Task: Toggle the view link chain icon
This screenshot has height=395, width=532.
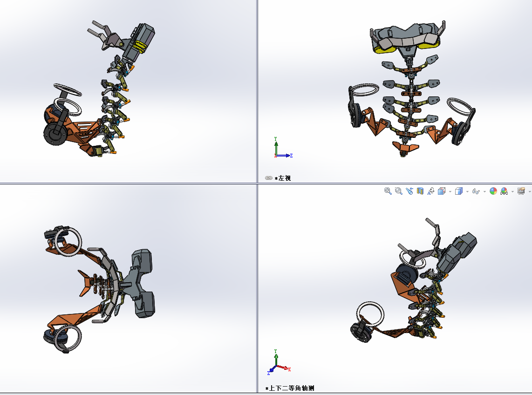Action: click(269, 178)
